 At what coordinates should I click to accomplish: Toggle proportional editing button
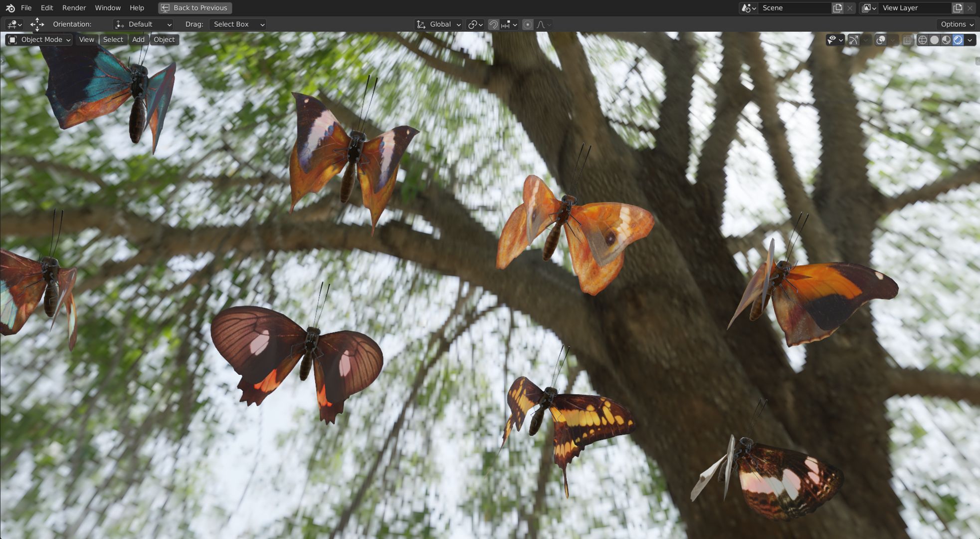tap(528, 24)
